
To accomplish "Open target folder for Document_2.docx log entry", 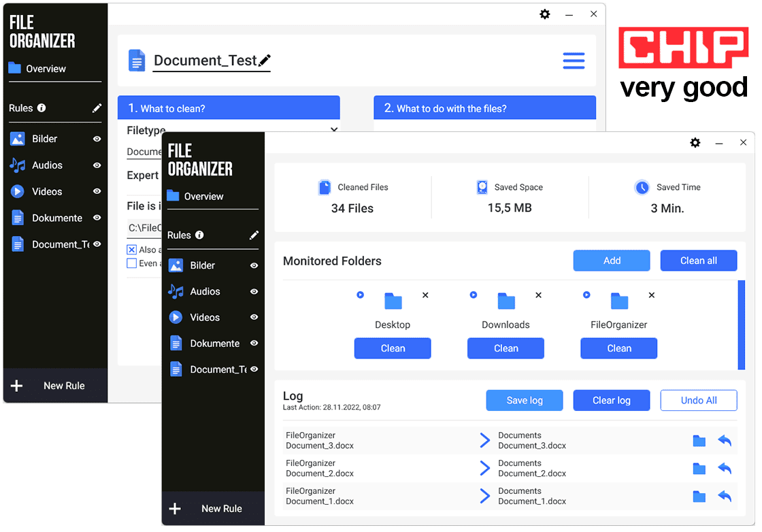I will pos(699,468).
